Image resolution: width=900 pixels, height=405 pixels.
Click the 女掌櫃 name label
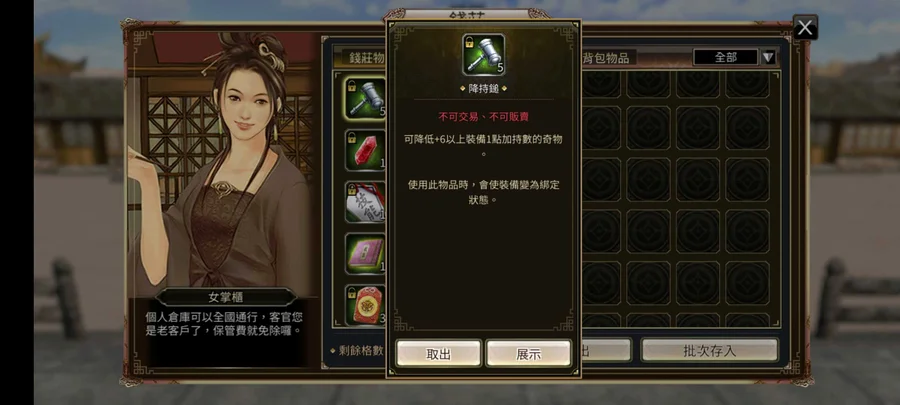pyautogui.click(x=226, y=297)
